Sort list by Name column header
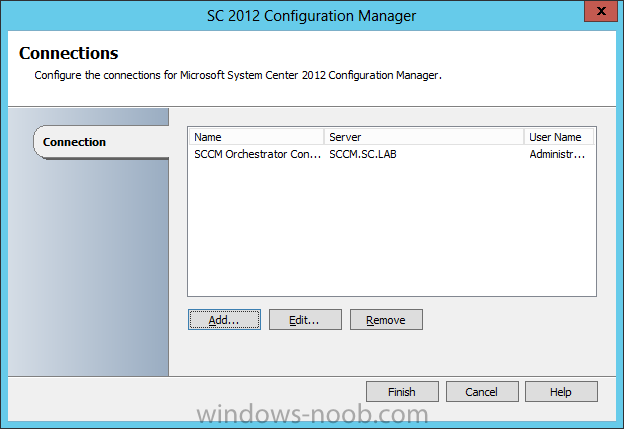Screen dimensions: 624x429 coord(256,137)
